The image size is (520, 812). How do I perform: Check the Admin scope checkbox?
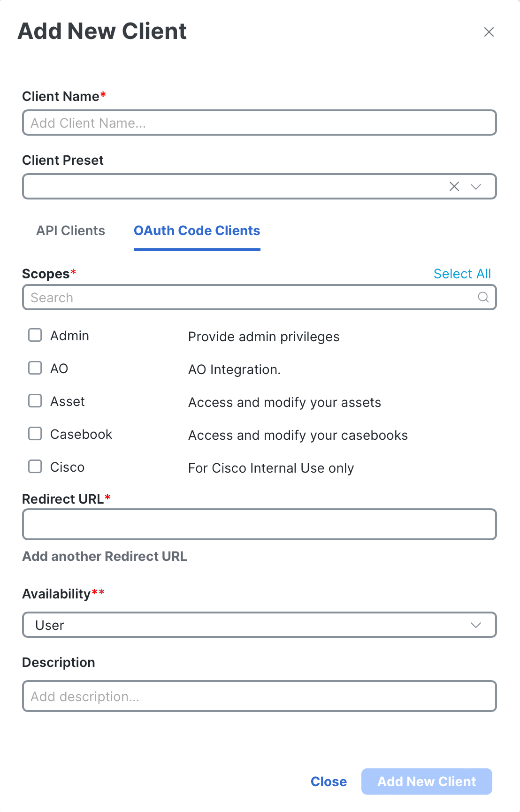click(x=35, y=335)
